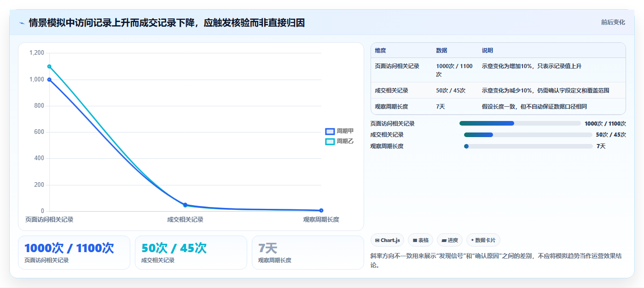The height and width of the screenshot is (288, 644).
Task: Click the big 1000次 / 1100次 stat card value
Action: [69, 248]
